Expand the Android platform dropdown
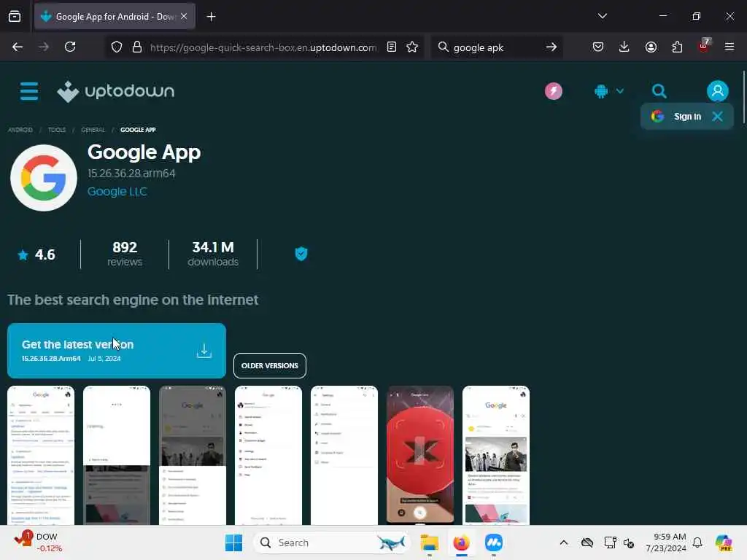The height and width of the screenshot is (560, 747). click(609, 91)
